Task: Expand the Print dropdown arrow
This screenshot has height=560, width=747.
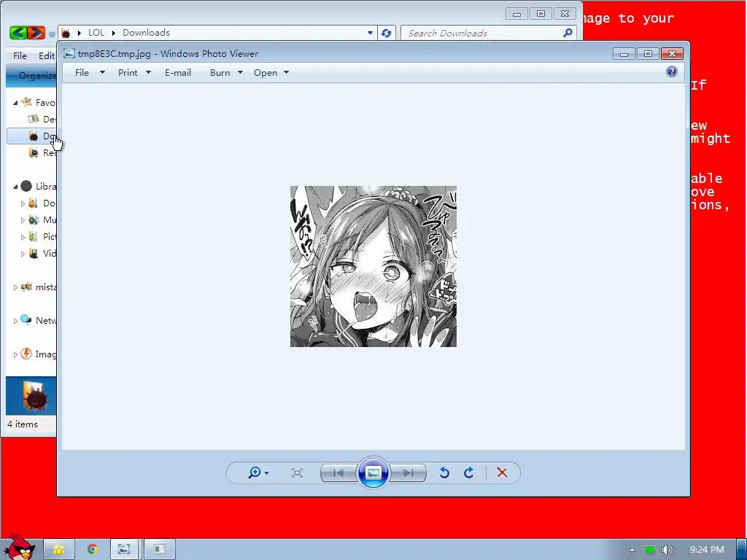Action: coord(148,72)
